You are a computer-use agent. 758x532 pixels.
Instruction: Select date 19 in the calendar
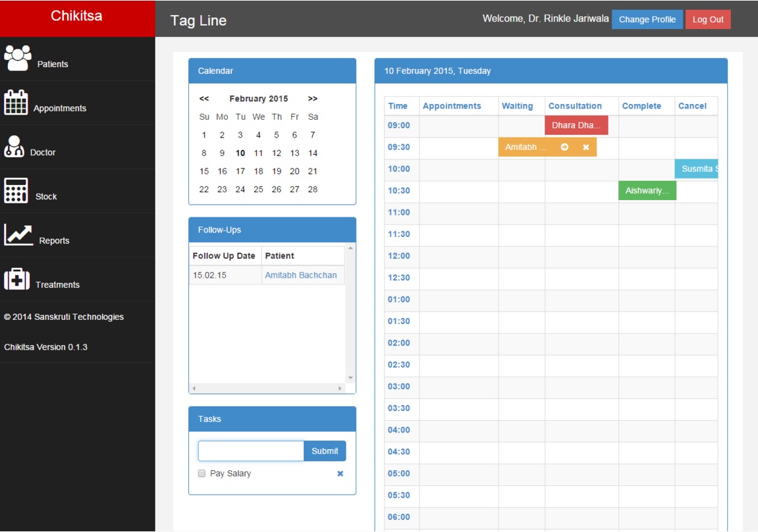click(277, 171)
